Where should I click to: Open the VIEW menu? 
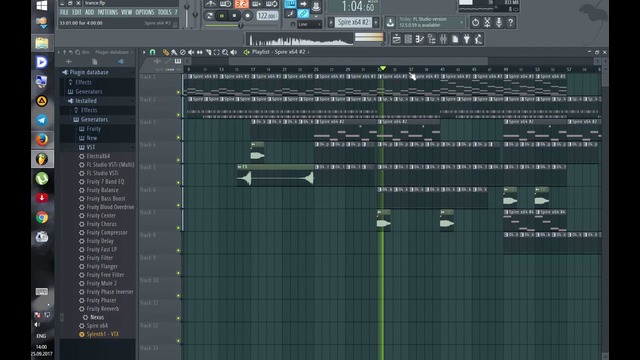[x=127, y=12]
